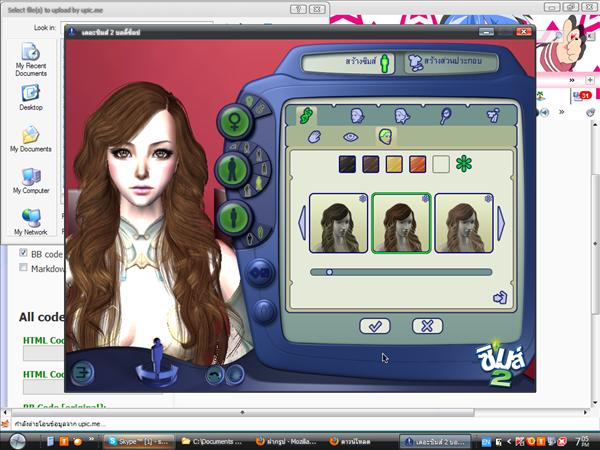Expand hidden tray icons with the chevron
This screenshot has width=600, height=450.
(x=509, y=442)
